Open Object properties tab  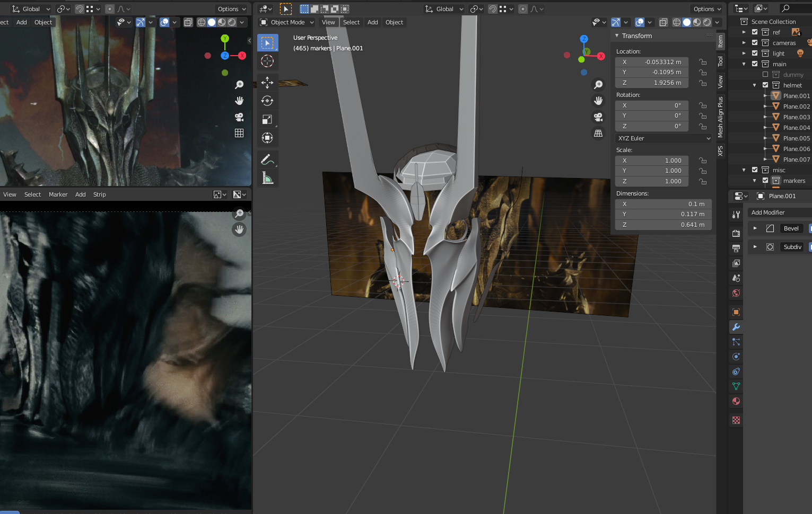[x=736, y=312]
